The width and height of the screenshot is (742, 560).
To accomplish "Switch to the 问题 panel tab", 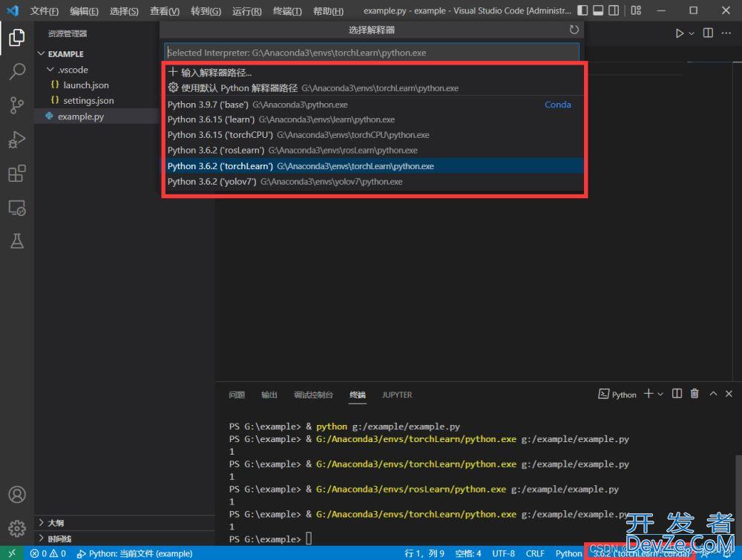I will coord(237,395).
